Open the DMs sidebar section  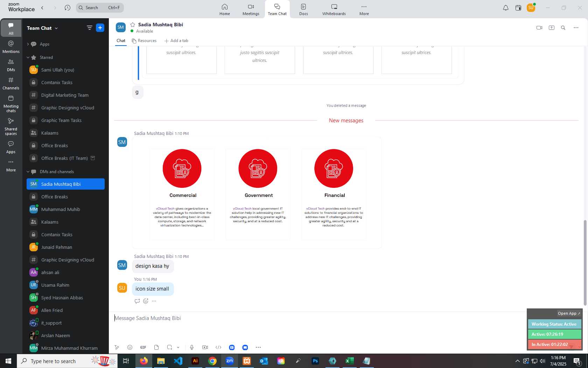point(11,65)
